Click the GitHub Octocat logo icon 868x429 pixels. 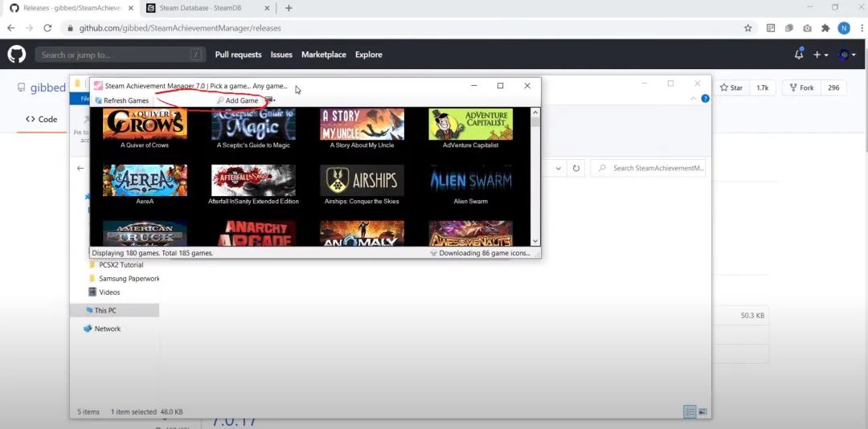[17, 55]
